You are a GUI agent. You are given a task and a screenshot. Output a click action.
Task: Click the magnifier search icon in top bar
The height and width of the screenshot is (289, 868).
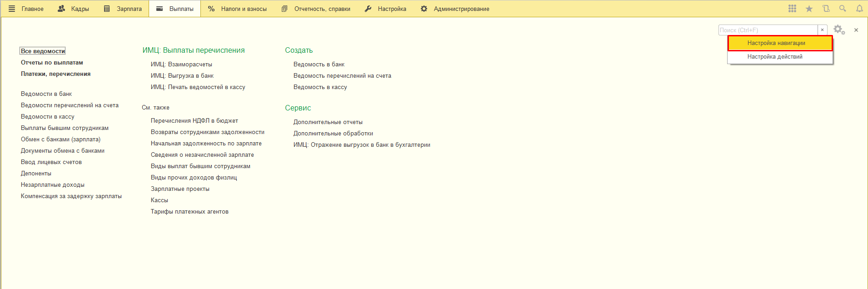coord(843,9)
